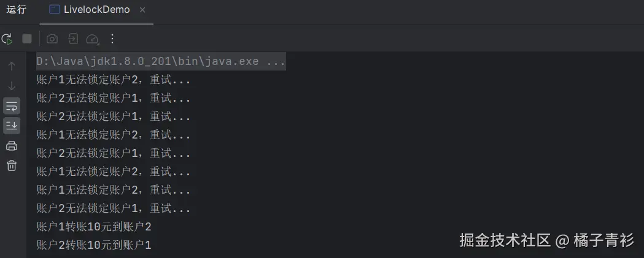The image size is (644, 258).
Task: Expand the folded java.exe command ellipsis
Action: (276, 62)
